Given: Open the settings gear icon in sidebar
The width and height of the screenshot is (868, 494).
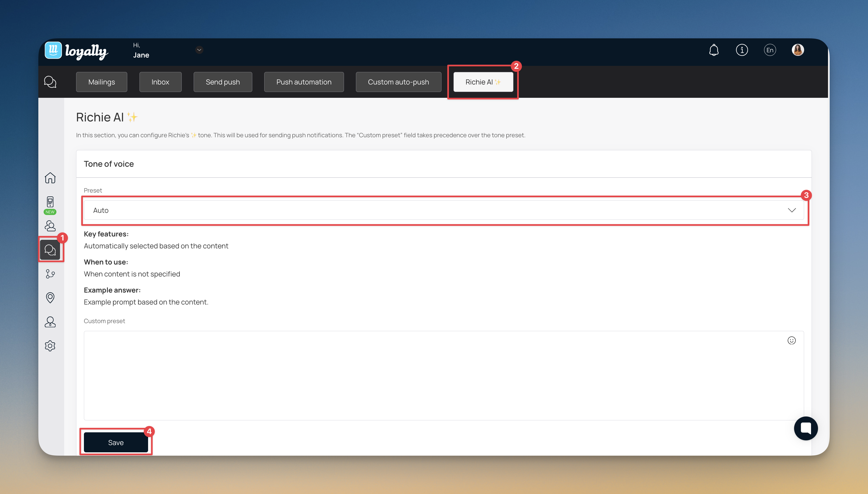Looking at the screenshot, I should coord(50,346).
